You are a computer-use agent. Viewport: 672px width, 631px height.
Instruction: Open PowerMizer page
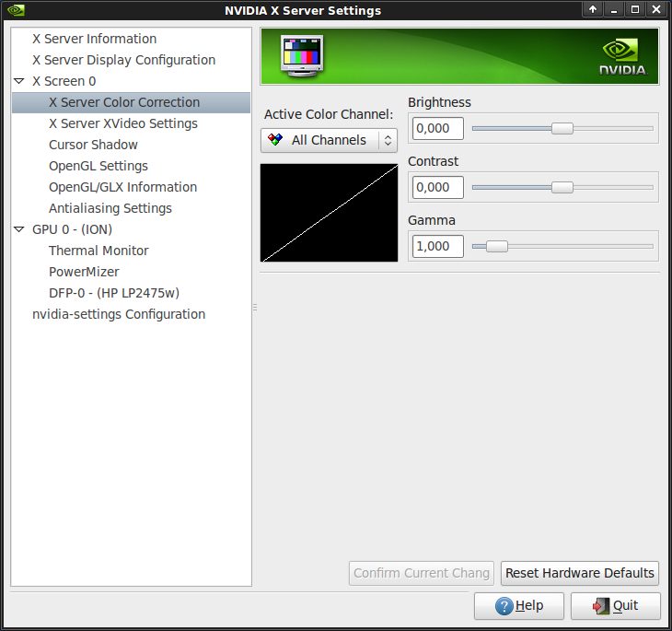pyautogui.click(x=84, y=272)
